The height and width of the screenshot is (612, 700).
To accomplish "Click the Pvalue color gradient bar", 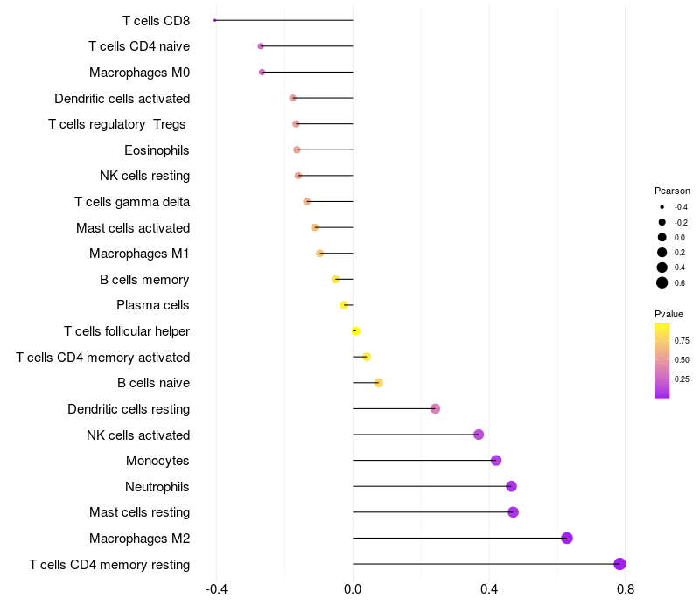I will pos(662,360).
